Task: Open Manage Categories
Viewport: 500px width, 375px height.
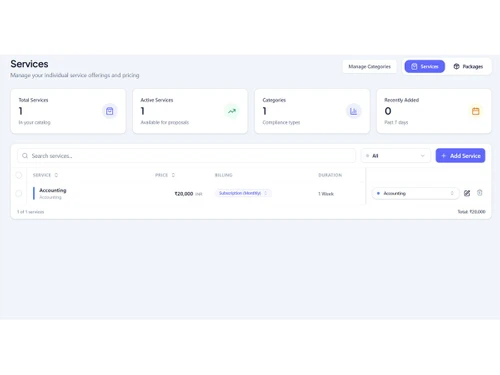Action: click(369, 66)
